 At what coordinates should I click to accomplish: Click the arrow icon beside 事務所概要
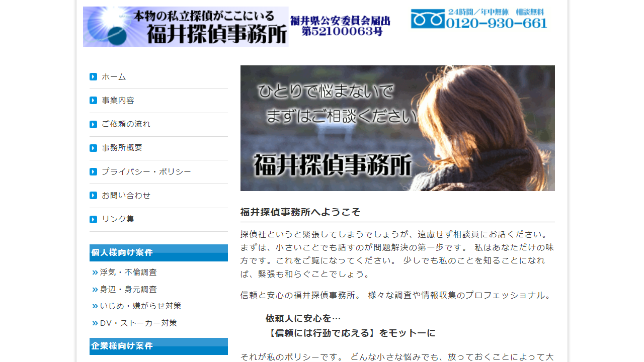[x=93, y=148]
